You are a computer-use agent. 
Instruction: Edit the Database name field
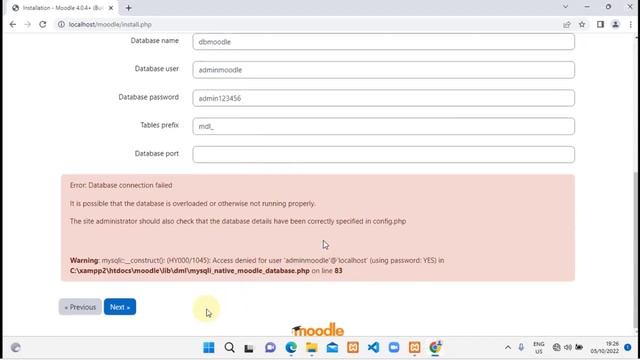[x=384, y=42]
